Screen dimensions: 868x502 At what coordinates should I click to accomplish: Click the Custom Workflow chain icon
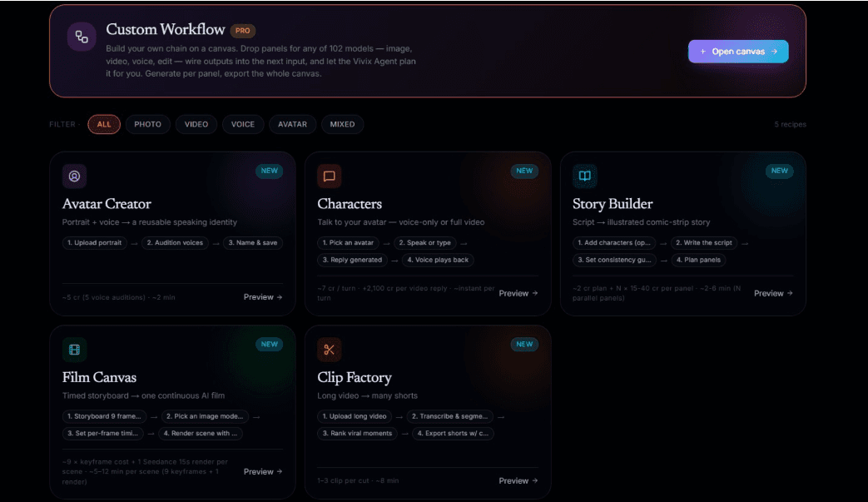82,37
